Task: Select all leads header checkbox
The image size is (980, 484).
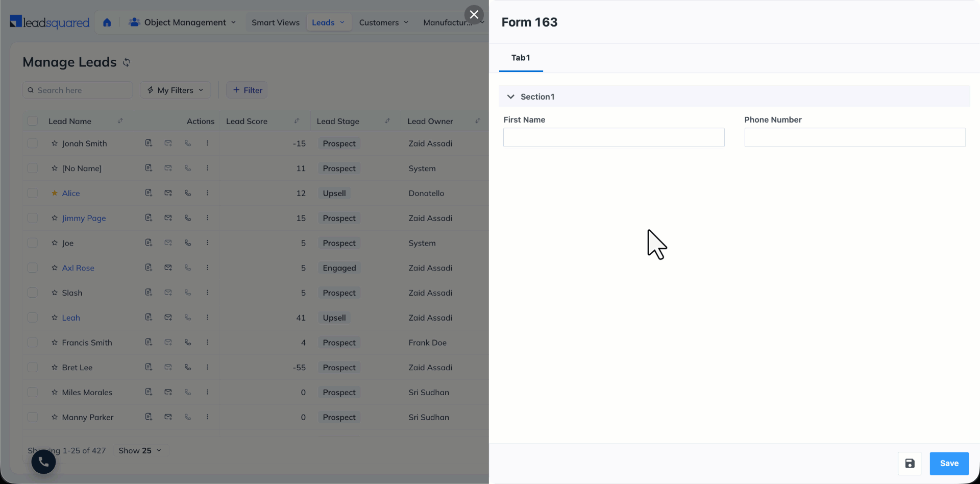Action: (x=33, y=121)
